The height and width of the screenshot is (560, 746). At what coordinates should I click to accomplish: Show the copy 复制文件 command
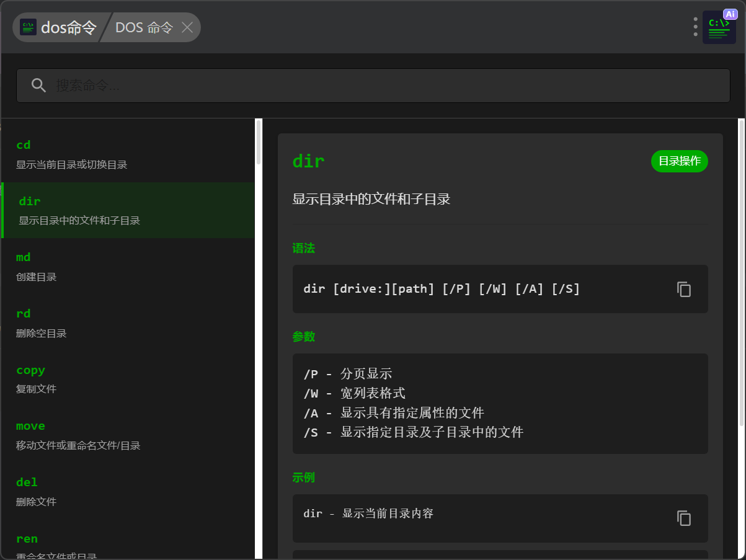[127, 379]
